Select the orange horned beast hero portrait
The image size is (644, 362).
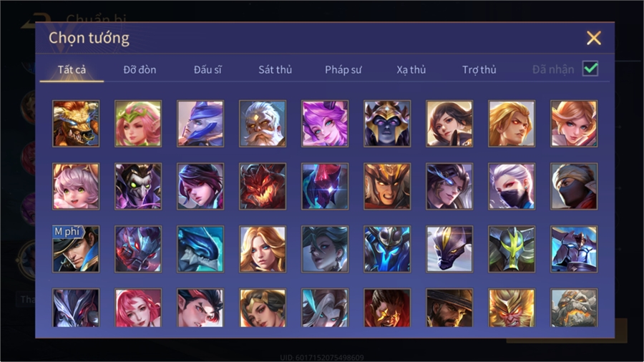(76, 124)
